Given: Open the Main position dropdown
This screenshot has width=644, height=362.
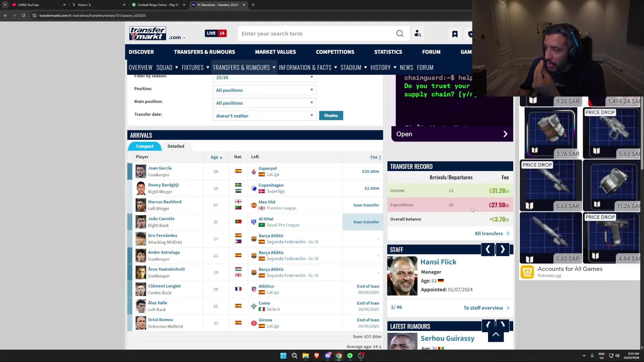Looking at the screenshot, I should tap(264, 103).
